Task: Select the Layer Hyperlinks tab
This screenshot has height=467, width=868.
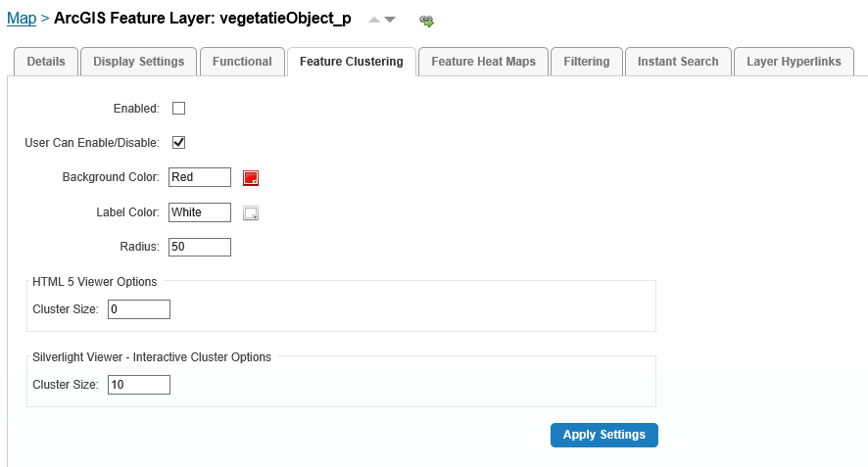Action: pos(794,62)
